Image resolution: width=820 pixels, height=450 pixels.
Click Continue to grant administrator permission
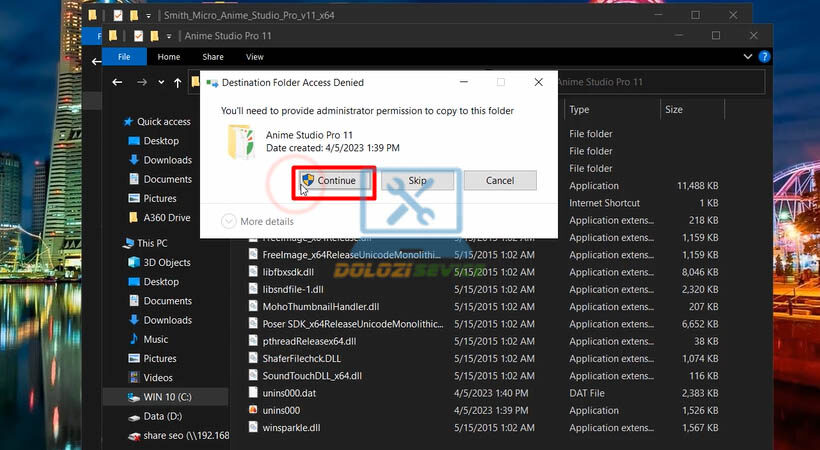coord(329,181)
